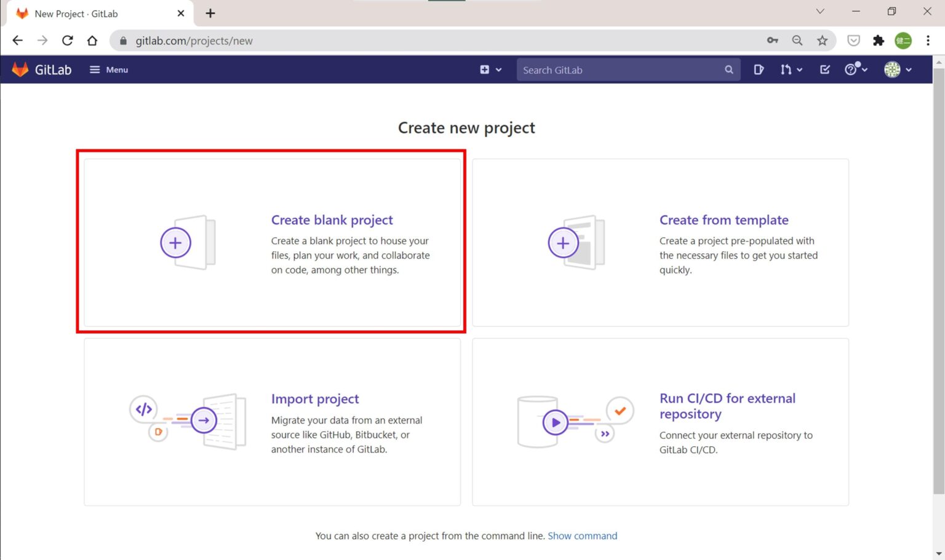Expand the new item dropdown arrow

tap(498, 69)
